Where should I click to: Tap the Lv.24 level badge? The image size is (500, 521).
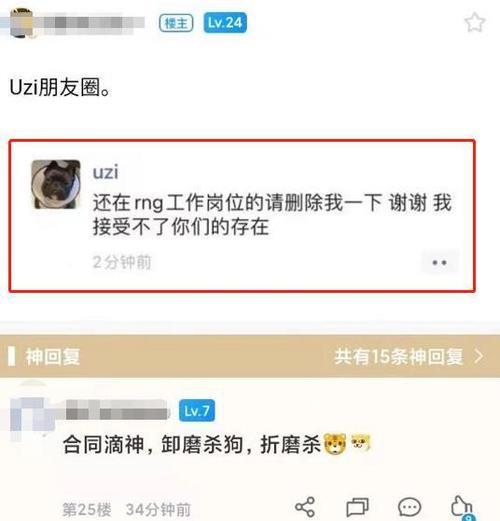[225, 23]
